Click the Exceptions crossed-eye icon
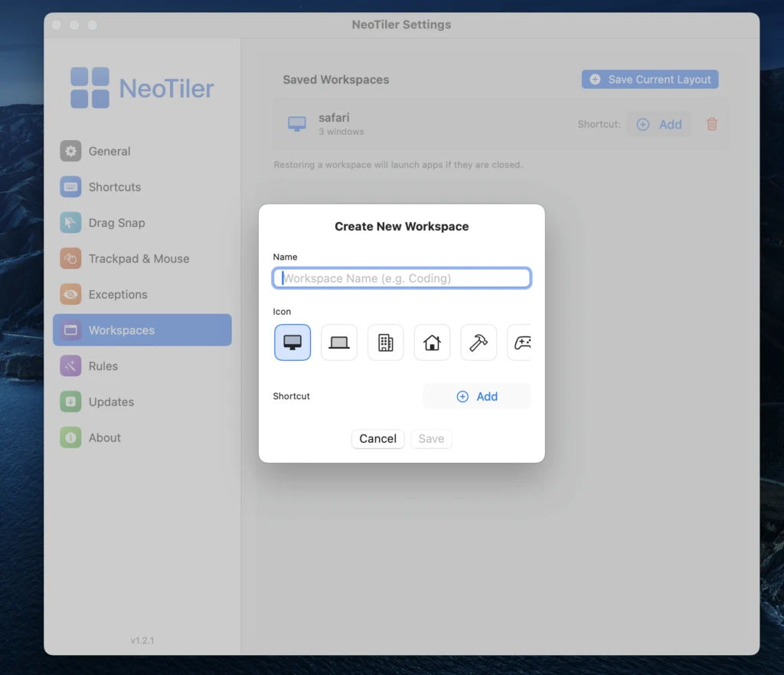 pyautogui.click(x=70, y=294)
